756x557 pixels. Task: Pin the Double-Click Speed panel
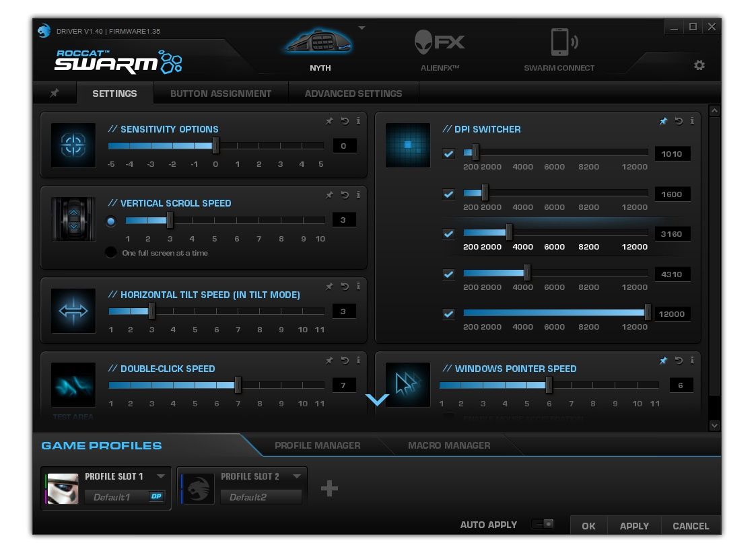(329, 361)
